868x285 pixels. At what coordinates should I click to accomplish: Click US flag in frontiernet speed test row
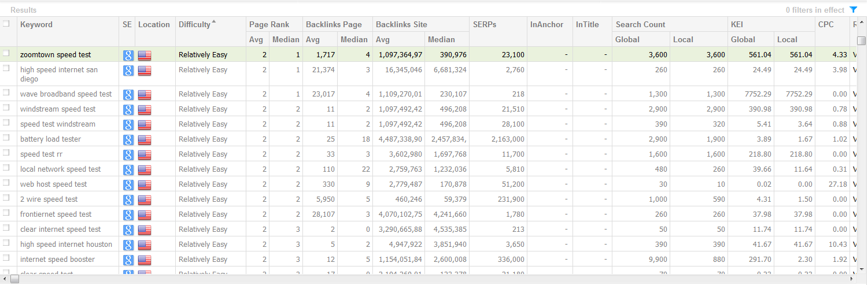click(145, 215)
